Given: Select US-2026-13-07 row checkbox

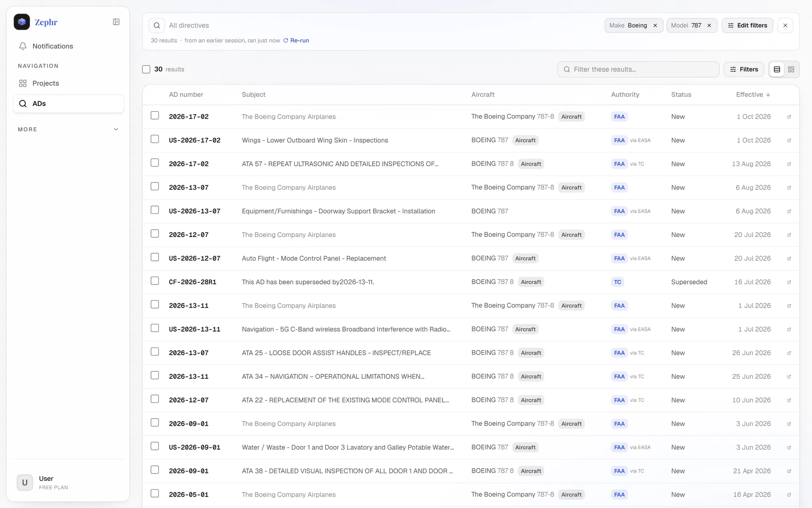Looking at the screenshot, I should point(155,210).
